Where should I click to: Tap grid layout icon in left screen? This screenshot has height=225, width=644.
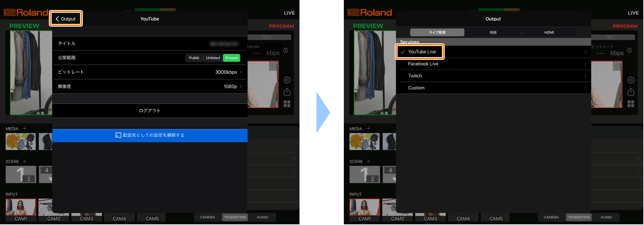click(x=287, y=104)
